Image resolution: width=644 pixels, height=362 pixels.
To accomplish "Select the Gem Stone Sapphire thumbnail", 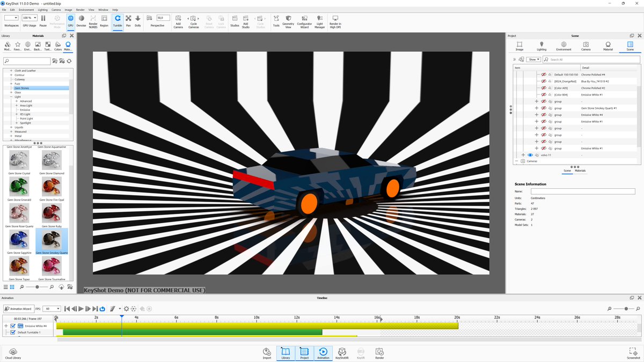I will (19, 242).
